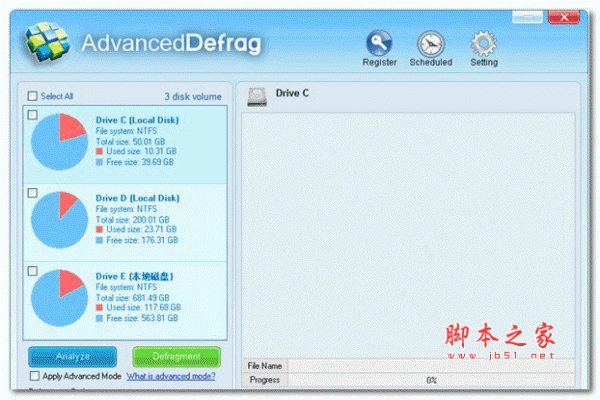
Task: Click the red Used size swatch for Drive E
Action: pos(99,307)
